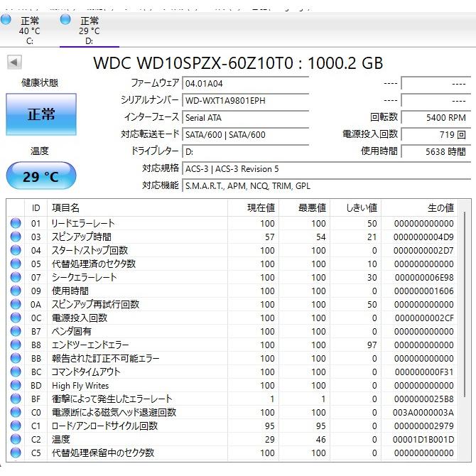Screen dimensions: 476x476
Task: Click the ACS-3 Revision 5 standard field
Action: [x=326, y=169]
